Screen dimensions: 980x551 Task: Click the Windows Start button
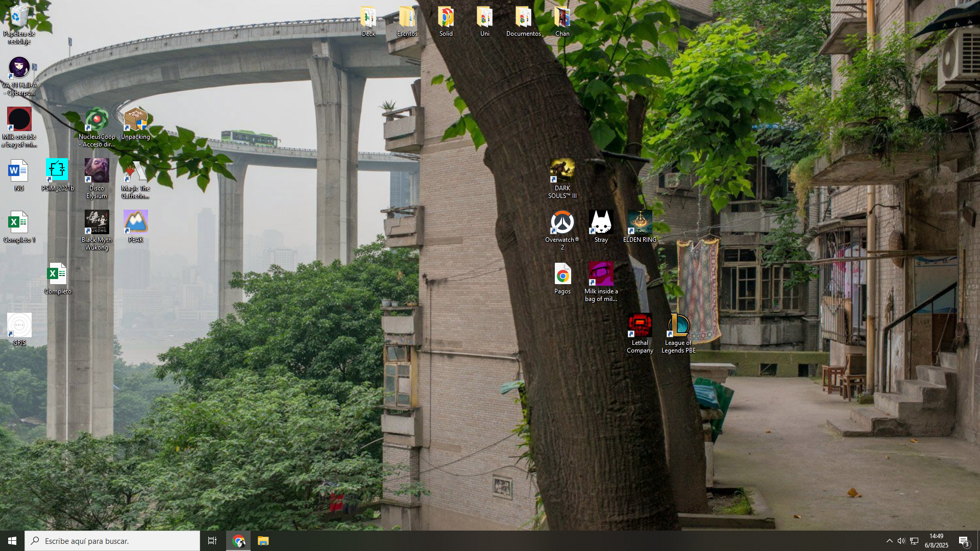12,541
